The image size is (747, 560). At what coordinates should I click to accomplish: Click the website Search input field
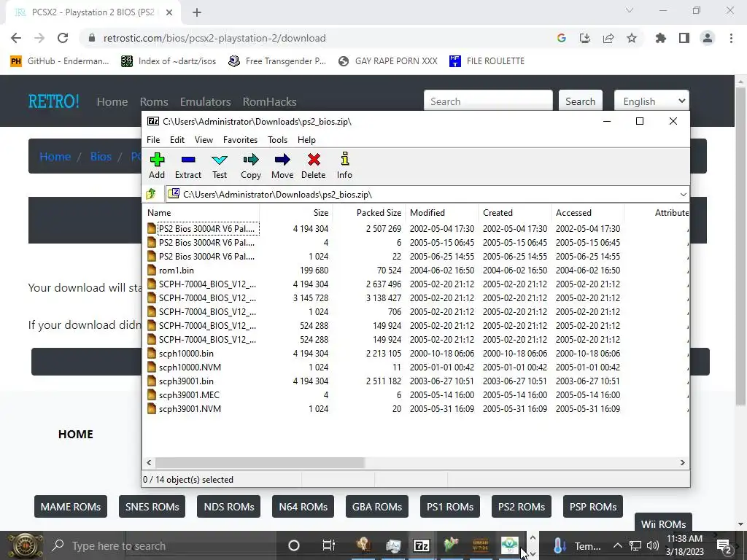point(488,101)
